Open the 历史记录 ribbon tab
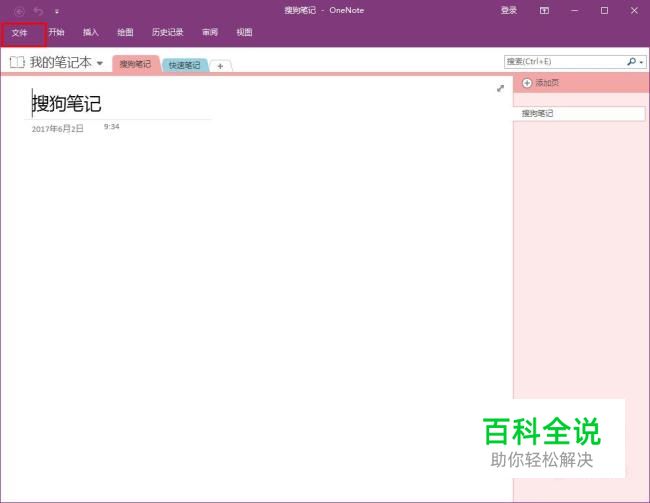Viewport: 650px width, 503px height. click(167, 32)
